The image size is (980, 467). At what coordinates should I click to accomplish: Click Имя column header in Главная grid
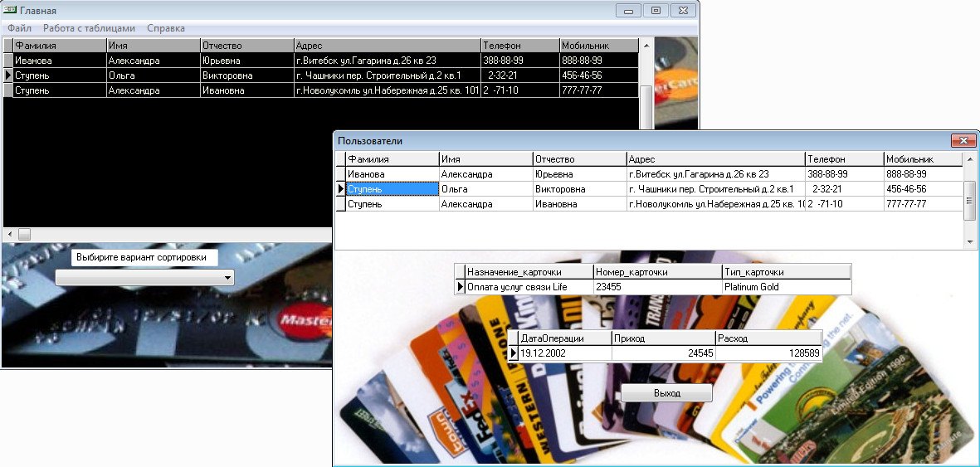tap(154, 46)
